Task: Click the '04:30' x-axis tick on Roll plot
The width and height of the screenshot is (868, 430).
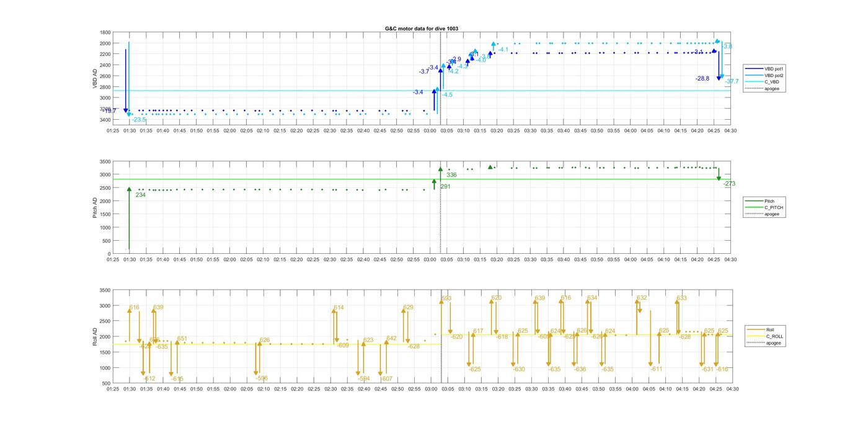Action: (x=732, y=390)
